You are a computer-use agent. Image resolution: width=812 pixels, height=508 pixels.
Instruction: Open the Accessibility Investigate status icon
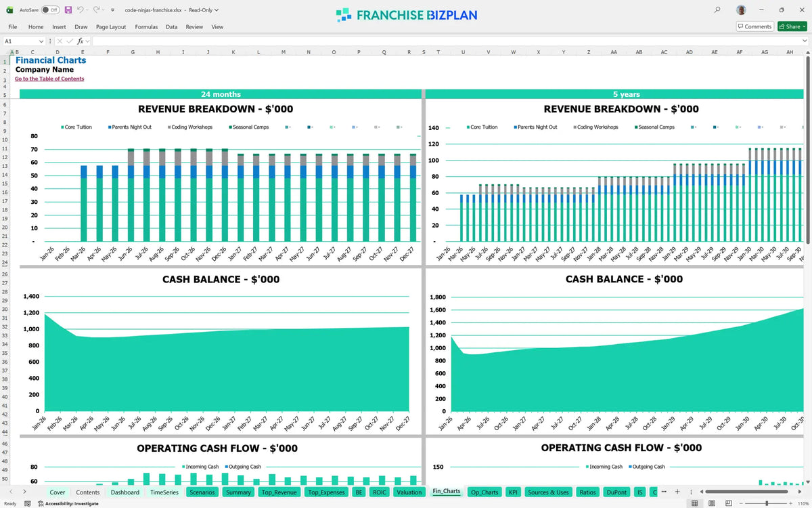pyautogui.click(x=41, y=503)
